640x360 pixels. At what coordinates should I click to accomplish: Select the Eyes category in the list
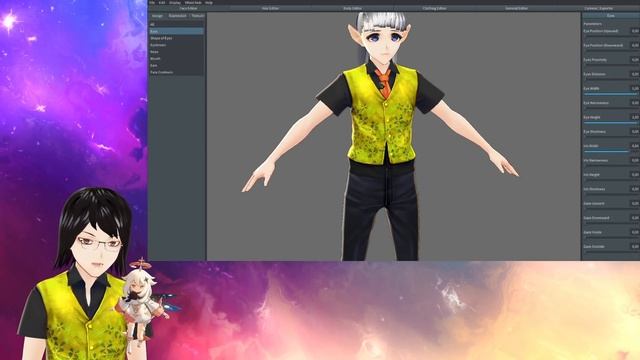click(x=176, y=31)
